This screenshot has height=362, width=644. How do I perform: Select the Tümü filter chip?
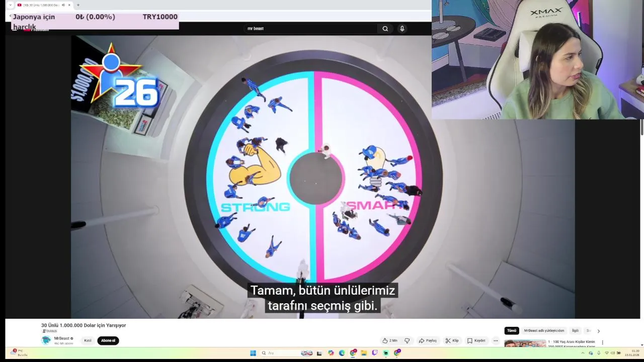tap(512, 330)
